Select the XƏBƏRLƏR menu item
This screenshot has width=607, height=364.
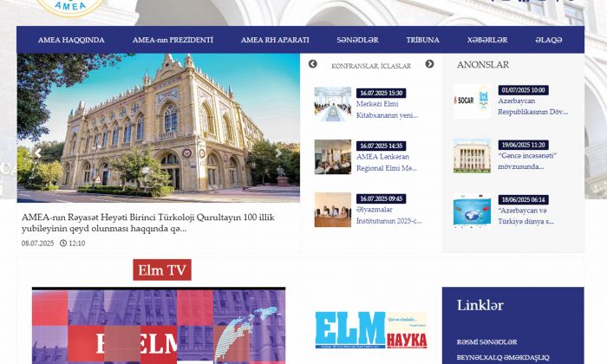pos(486,40)
